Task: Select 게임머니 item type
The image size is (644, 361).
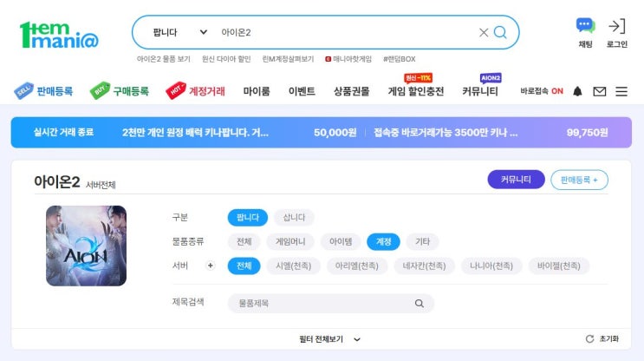Action: pyautogui.click(x=290, y=242)
